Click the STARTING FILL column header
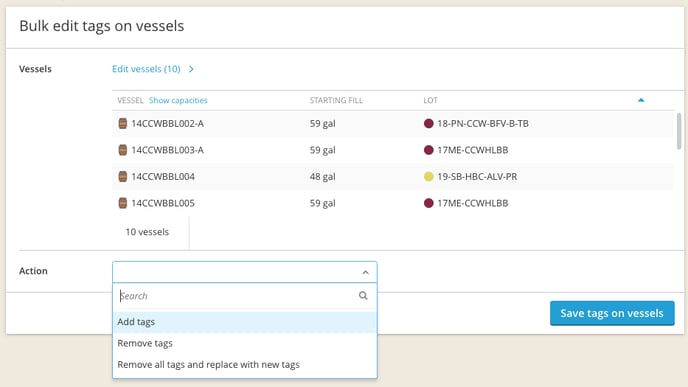Screen dimensions: 688x387 (x=336, y=100)
